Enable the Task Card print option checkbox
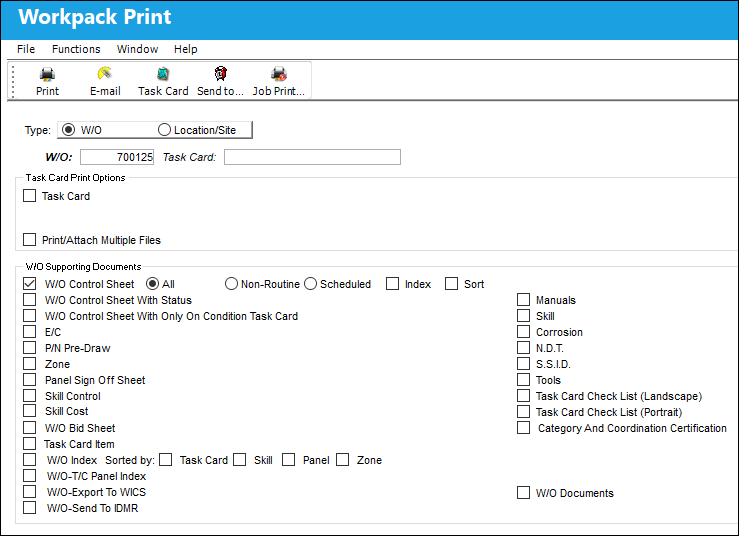Image resolution: width=739 pixels, height=536 pixels. point(29,196)
